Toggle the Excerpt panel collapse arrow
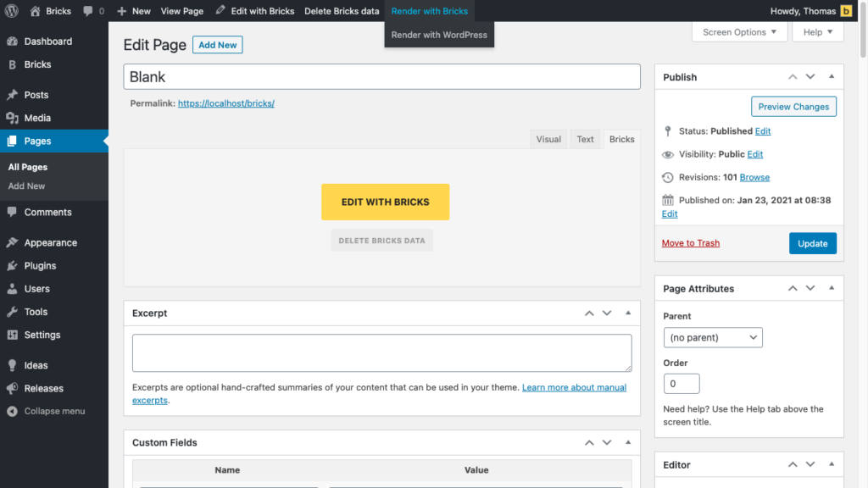The height and width of the screenshot is (488, 868). coord(628,313)
